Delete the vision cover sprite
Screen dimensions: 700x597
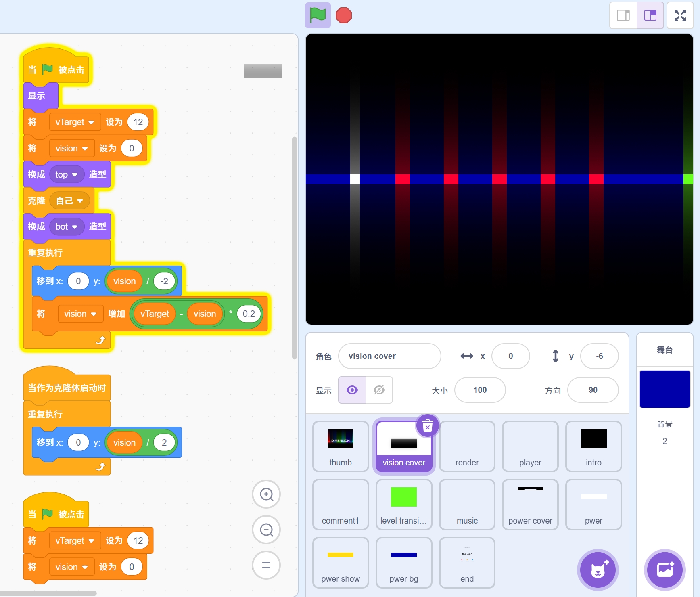click(427, 425)
